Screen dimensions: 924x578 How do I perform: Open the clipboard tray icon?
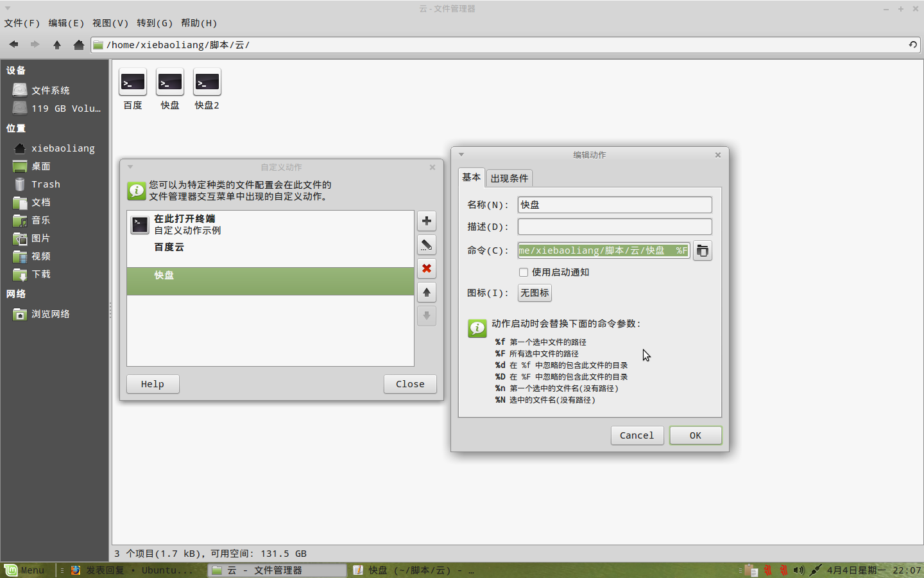click(x=751, y=570)
